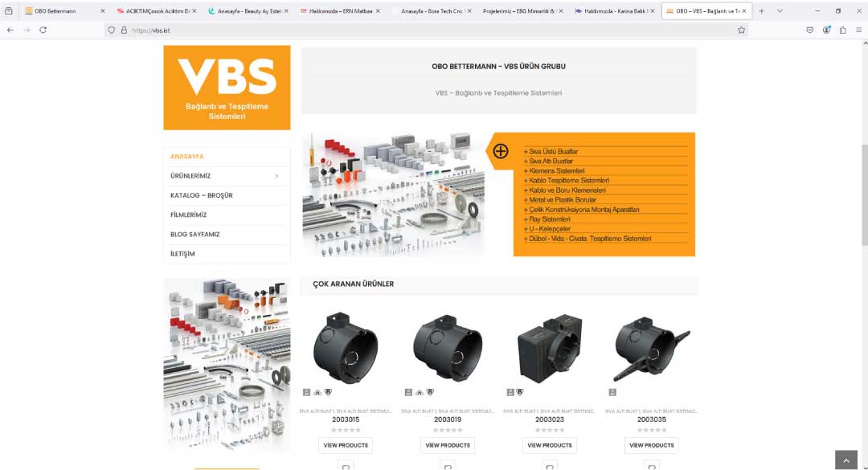The height and width of the screenshot is (470, 868).
Task: Click the browser forward arrow
Action: (x=27, y=30)
